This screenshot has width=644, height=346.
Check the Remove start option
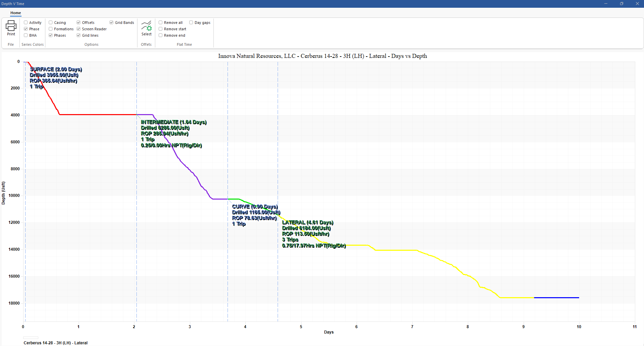tap(160, 29)
